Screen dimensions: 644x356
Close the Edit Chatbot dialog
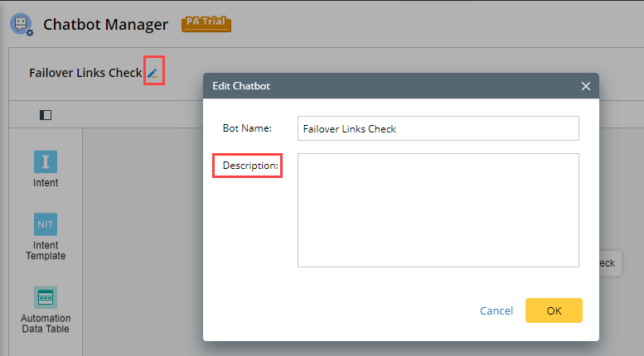pos(585,86)
